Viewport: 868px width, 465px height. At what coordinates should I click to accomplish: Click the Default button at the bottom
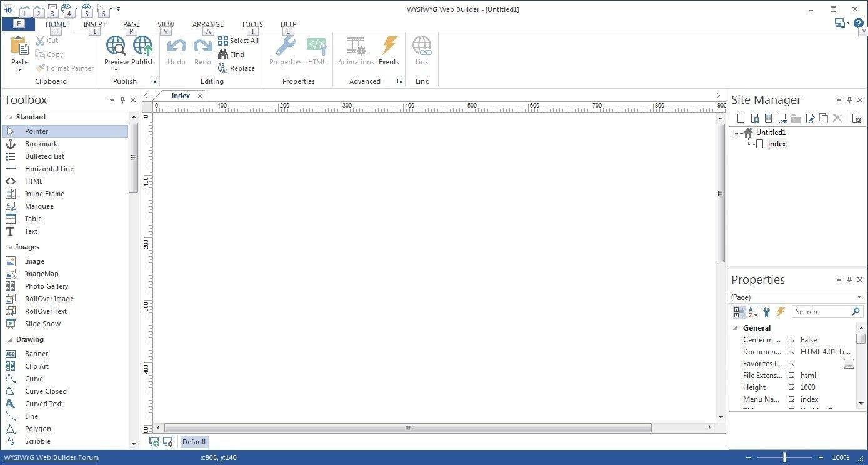click(x=194, y=441)
